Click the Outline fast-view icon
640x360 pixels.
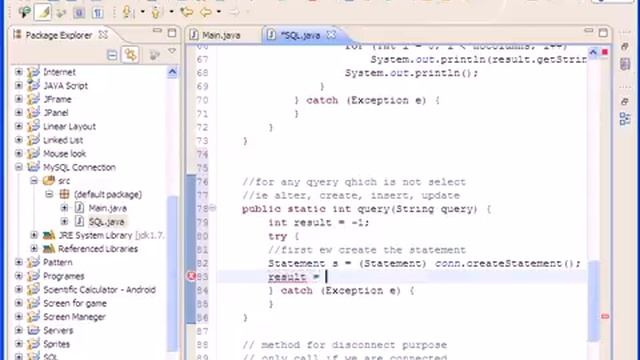625,119
